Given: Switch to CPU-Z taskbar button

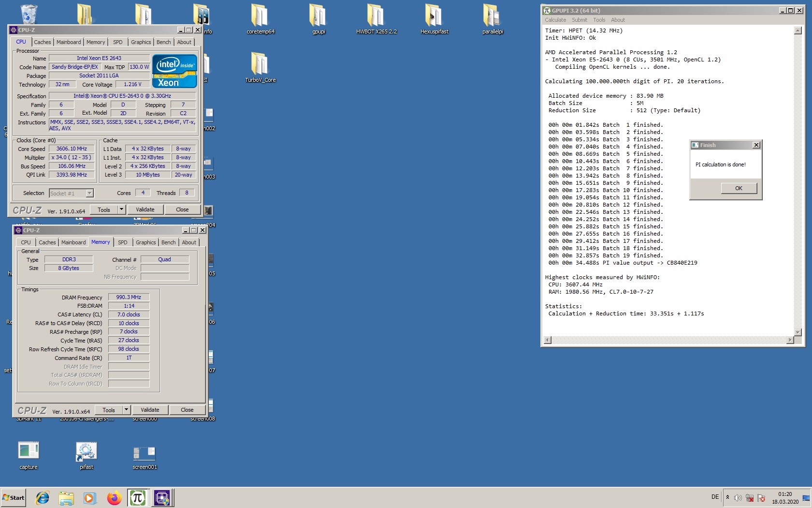Looking at the screenshot, I should click(162, 498).
